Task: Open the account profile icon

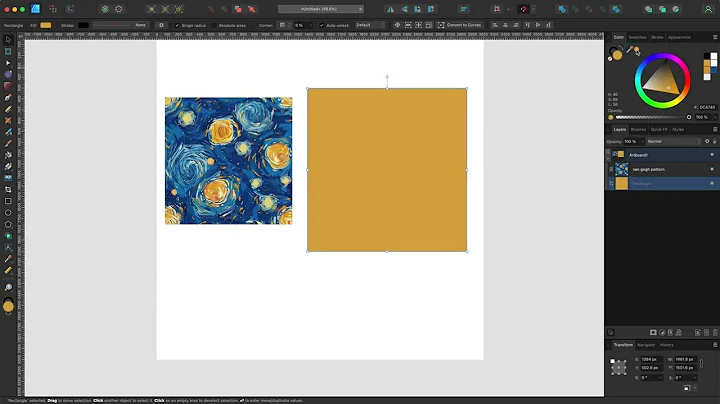Action: (x=708, y=9)
